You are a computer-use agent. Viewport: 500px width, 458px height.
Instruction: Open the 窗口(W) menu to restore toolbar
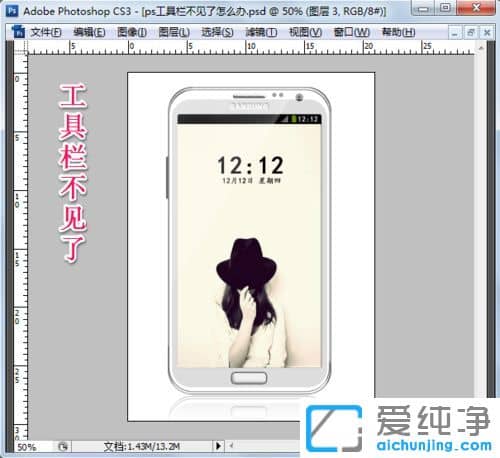pos(352,32)
